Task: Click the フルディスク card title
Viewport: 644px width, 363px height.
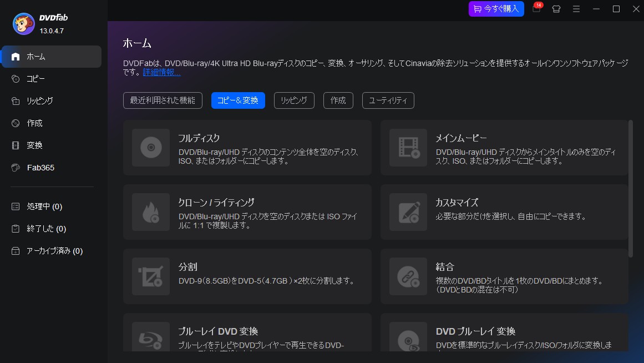Action: click(x=199, y=139)
